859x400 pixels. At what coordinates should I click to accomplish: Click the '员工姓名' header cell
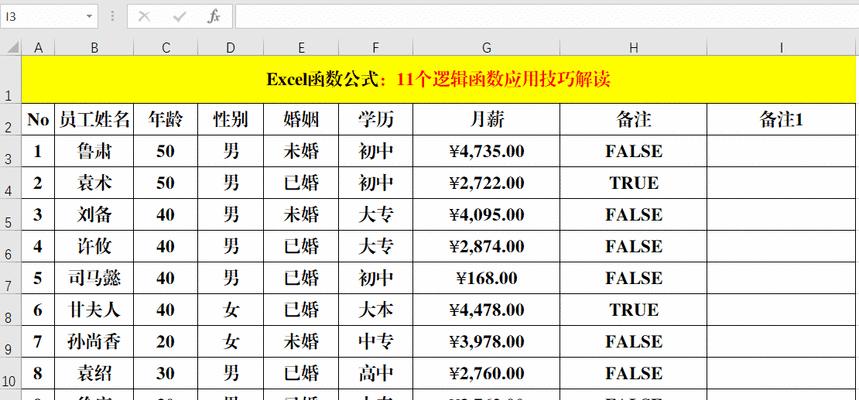coord(94,119)
